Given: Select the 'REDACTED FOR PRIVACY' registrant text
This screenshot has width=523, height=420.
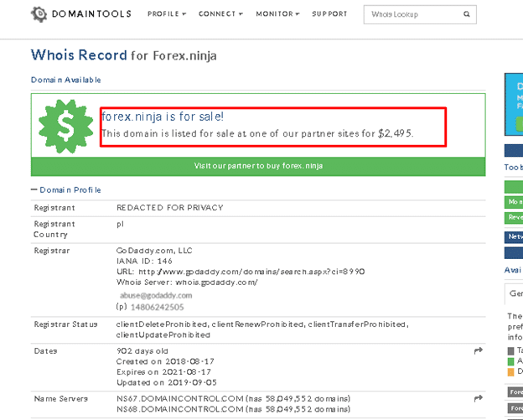Looking at the screenshot, I should [x=170, y=208].
